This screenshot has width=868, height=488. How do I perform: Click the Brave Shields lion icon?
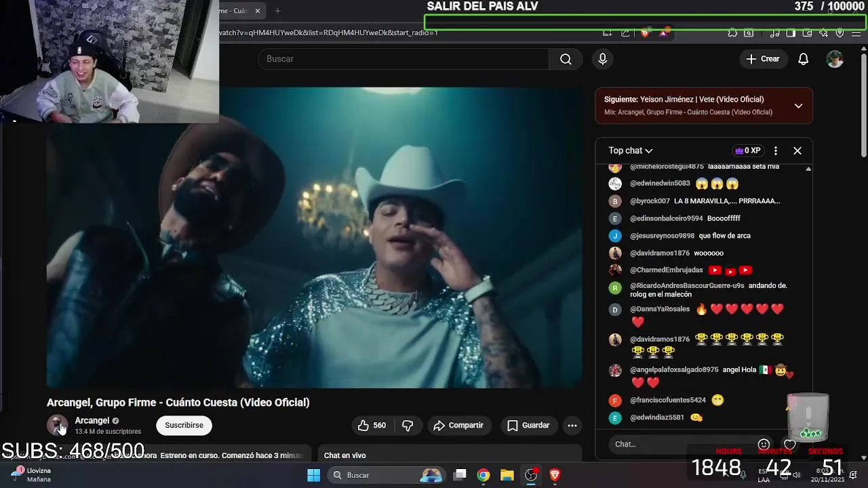[x=645, y=33]
